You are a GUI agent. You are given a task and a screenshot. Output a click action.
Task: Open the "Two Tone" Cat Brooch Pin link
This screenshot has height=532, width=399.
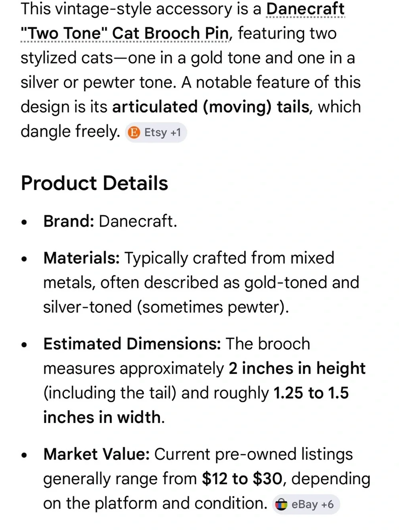[125, 34]
